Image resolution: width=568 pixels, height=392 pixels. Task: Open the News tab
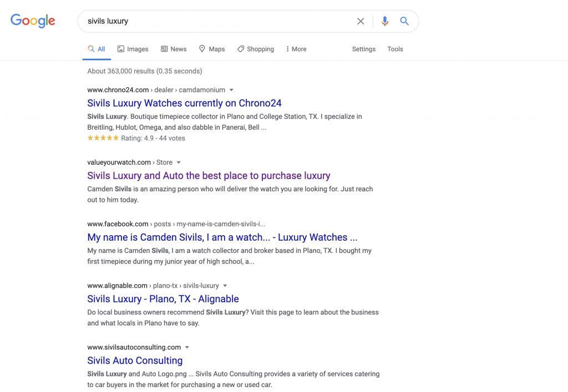pyautogui.click(x=174, y=49)
